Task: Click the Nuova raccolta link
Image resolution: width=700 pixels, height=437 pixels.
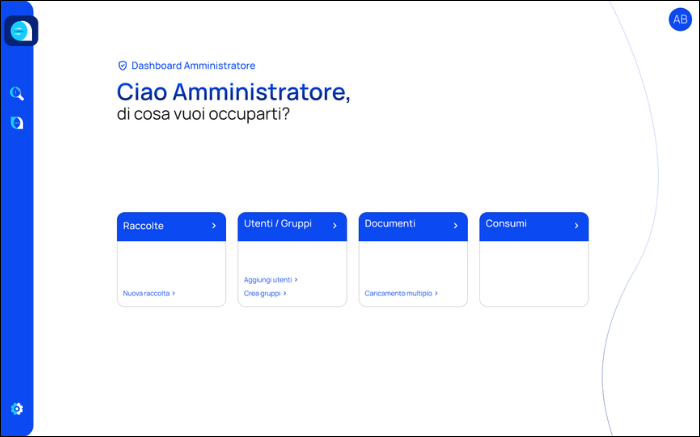Action: (149, 293)
